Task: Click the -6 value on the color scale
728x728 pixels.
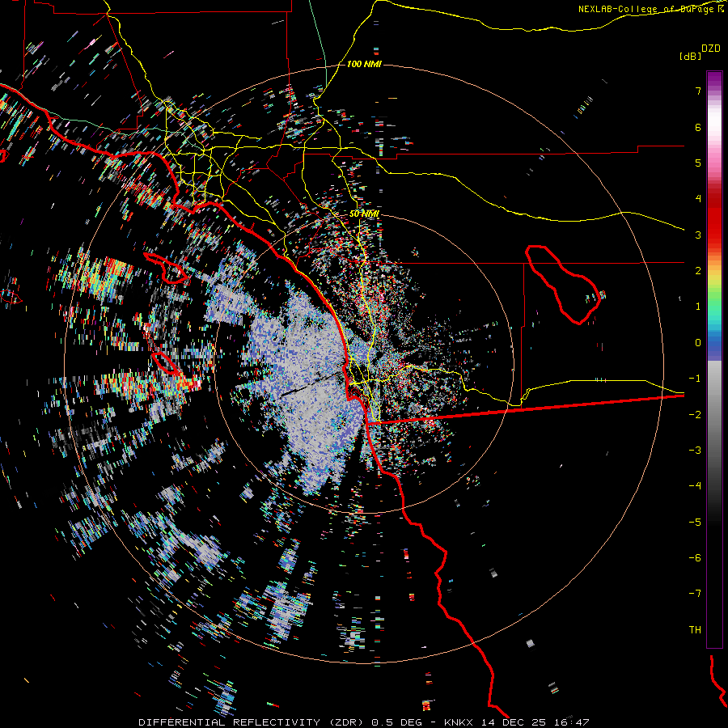Action: point(695,558)
